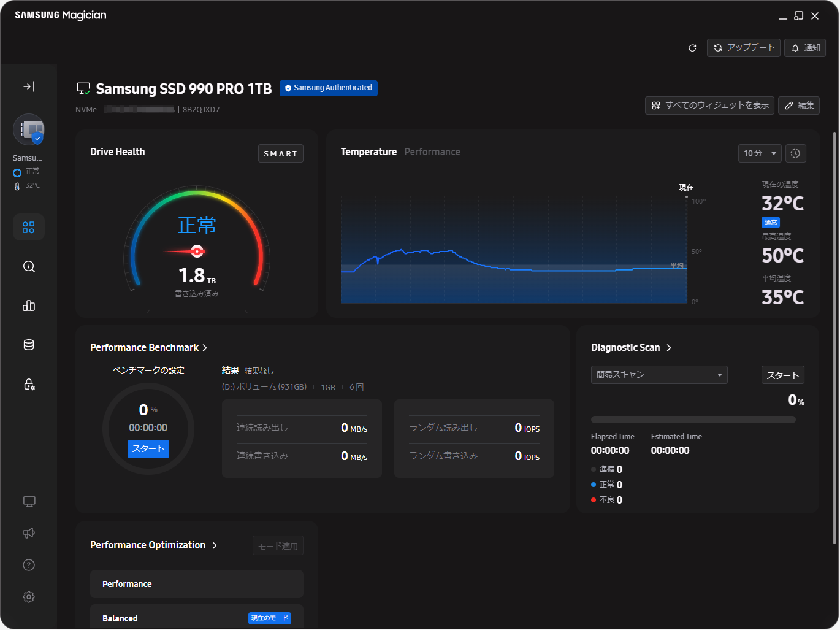This screenshot has height=630, width=840.
Task: Open the Help question-mark icon
Action: click(28, 565)
